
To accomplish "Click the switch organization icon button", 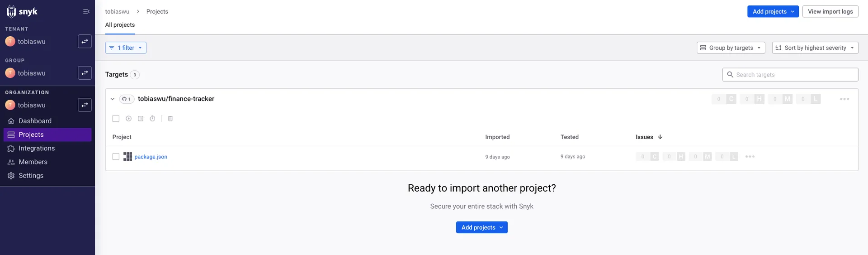I will 85,105.
